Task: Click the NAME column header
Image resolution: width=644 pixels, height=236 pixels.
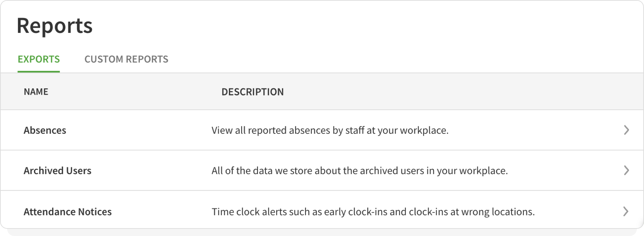Action: 36,92
